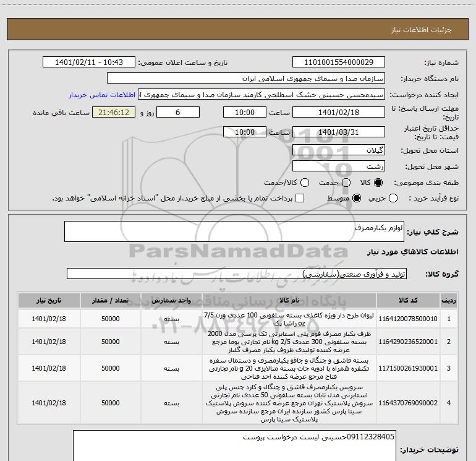Select product code 1164370769090002
Viewport: 476px width, 461px height.
click(408, 403)
